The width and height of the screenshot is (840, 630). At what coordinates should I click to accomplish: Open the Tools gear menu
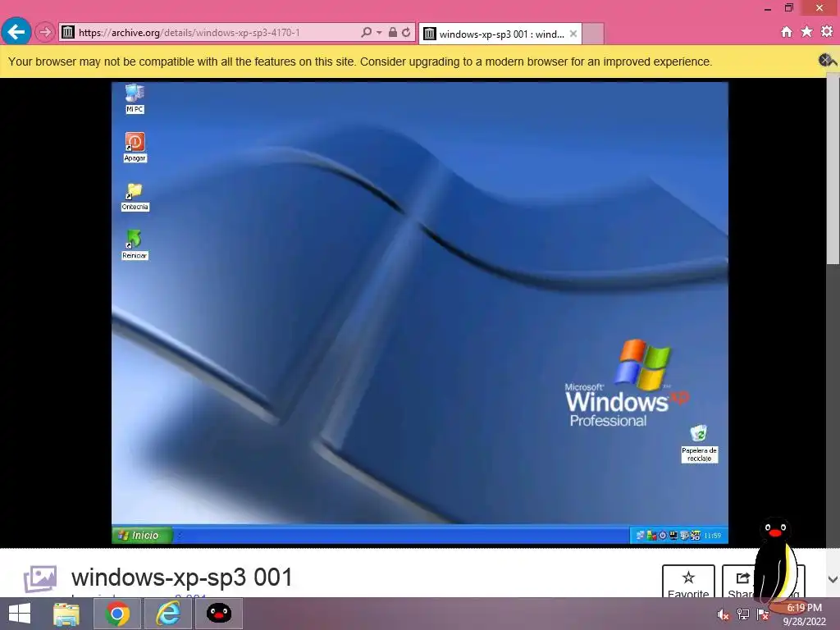click(x=827, y=32)
